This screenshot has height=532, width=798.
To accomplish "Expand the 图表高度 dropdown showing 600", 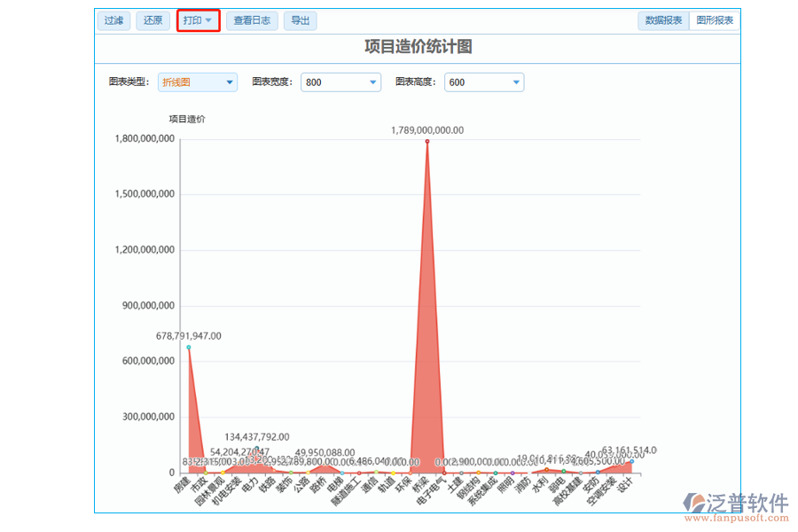I will tap(484, 82).
